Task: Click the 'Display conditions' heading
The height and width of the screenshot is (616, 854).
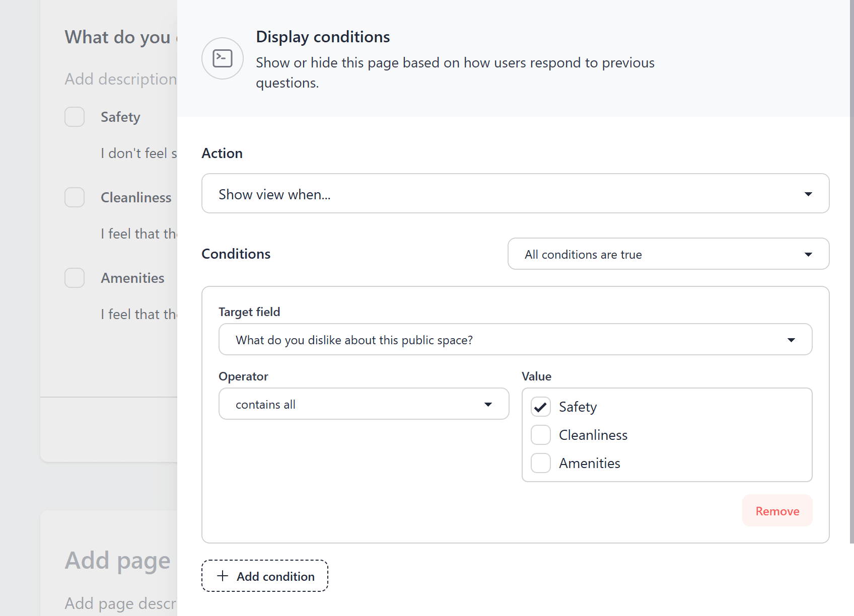Action: point(323,37)
